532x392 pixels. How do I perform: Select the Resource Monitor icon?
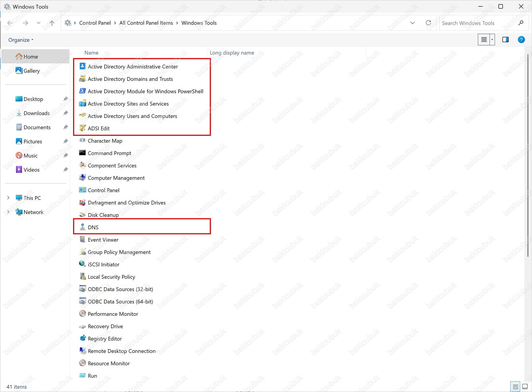click(x=82, y=363)
